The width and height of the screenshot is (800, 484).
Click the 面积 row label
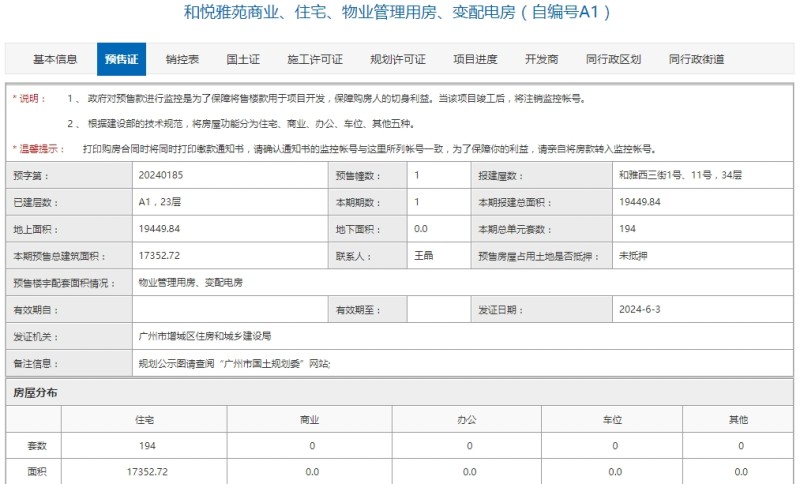click(37, 472)
